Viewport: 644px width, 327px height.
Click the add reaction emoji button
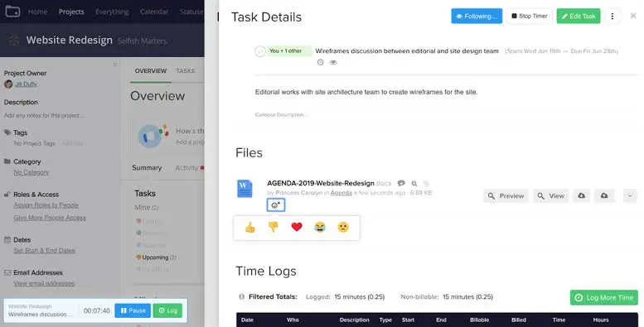click(x=276, y=204)
